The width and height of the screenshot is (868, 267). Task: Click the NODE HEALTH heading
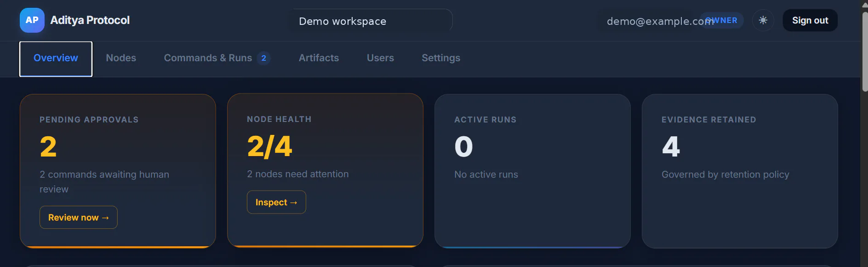pos(279,119)
